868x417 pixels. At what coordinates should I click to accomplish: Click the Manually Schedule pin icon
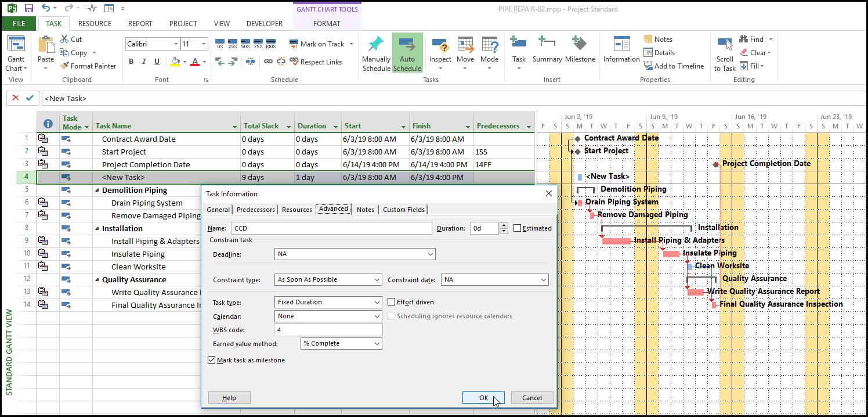(376, 45)
